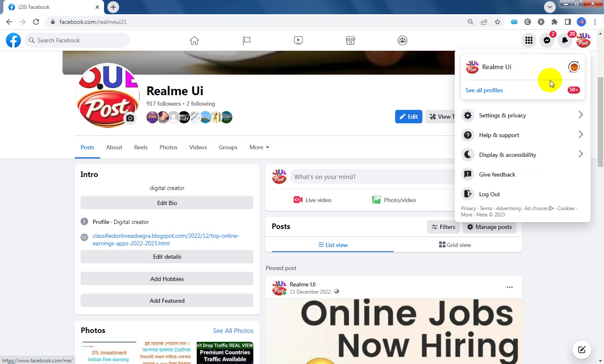Open Pages flag icon in top bar
604x364 pixels.
(247, 40)
